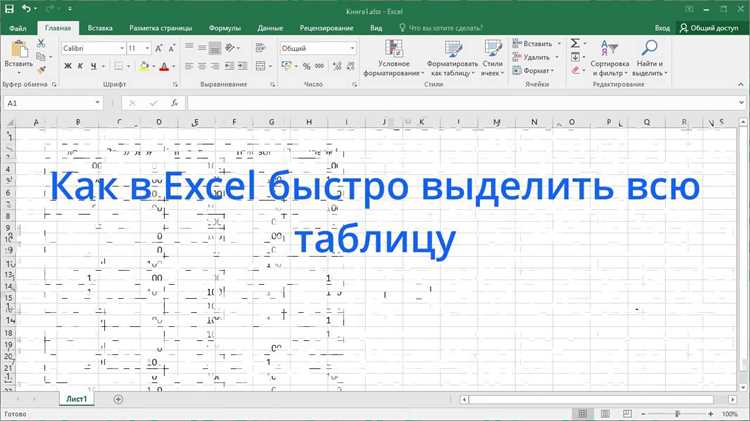The width and height of the screenshot is (750, 421).
Task: Click the Insert Function fx icon
Action: 175,103
